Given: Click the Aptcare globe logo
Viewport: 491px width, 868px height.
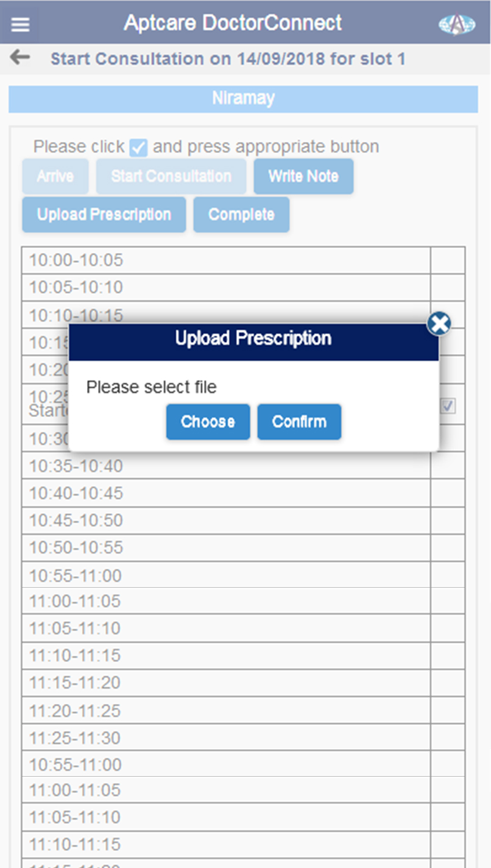Looking at the screenshot, I should (456, 24).
